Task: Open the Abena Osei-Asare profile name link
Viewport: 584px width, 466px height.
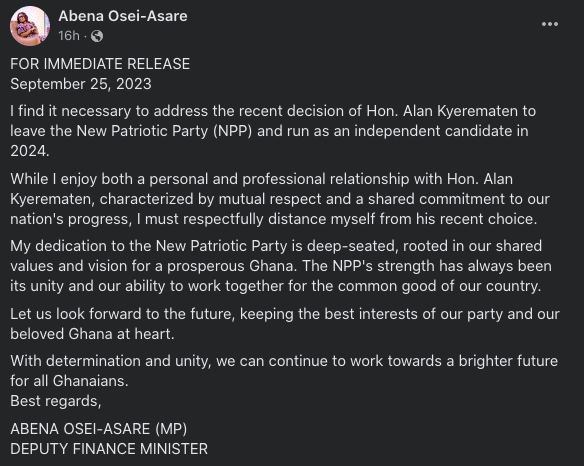Action: coord(123,16)
